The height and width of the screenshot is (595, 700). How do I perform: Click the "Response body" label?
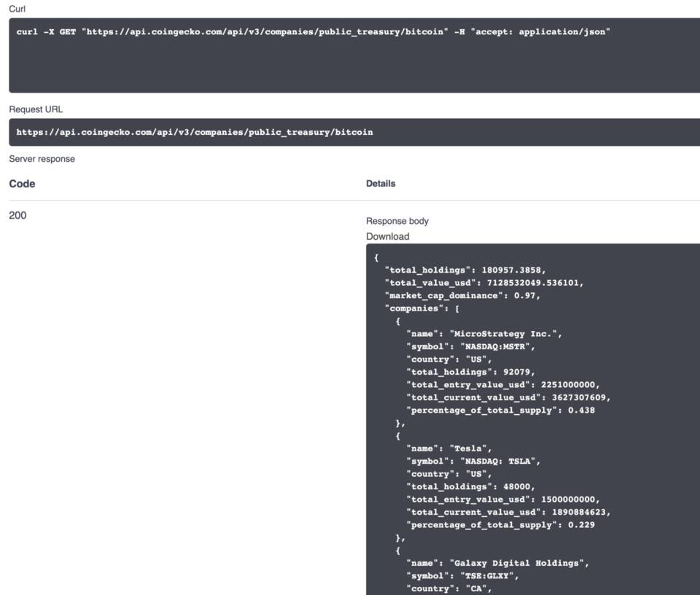[397, 221]
